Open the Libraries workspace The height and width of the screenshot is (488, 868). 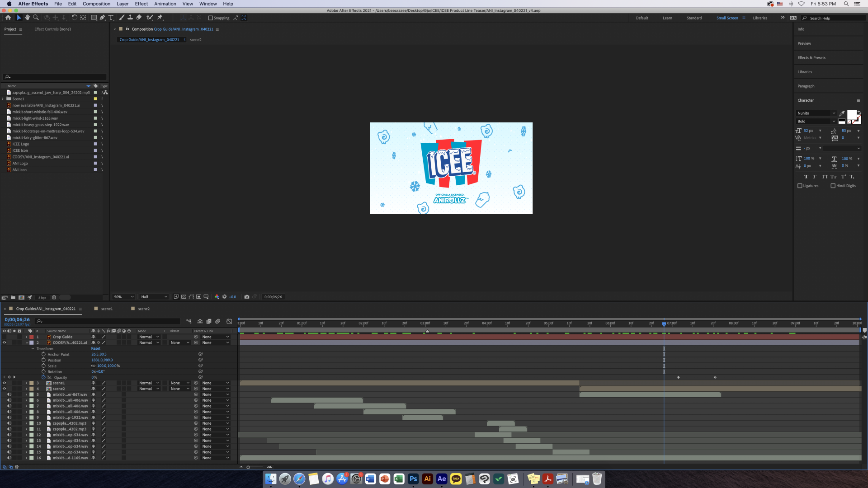coord(760,18)
